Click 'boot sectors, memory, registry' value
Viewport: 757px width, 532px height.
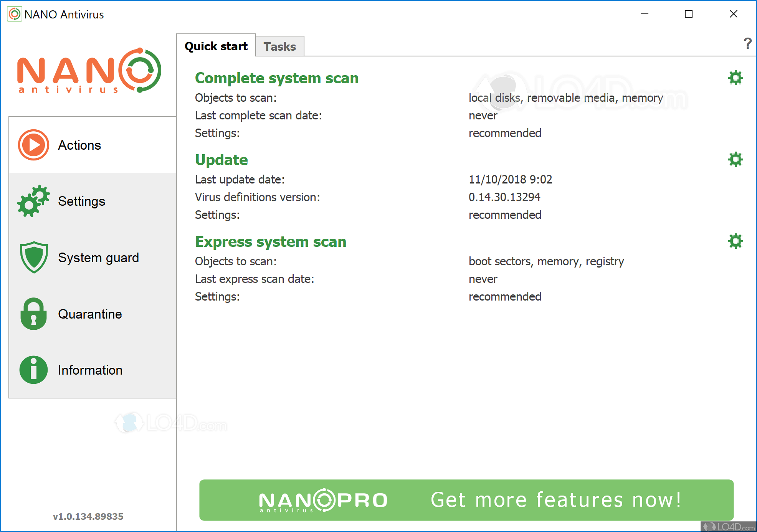pos(546,261)
